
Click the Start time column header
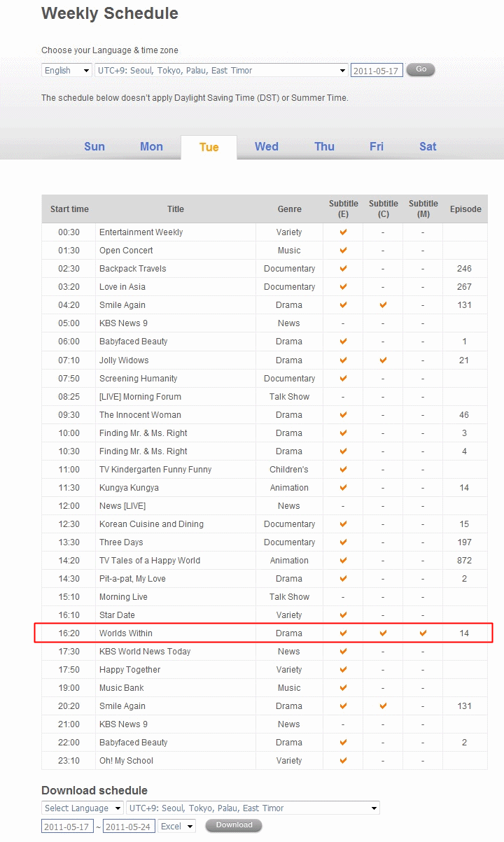pos(69,209)
